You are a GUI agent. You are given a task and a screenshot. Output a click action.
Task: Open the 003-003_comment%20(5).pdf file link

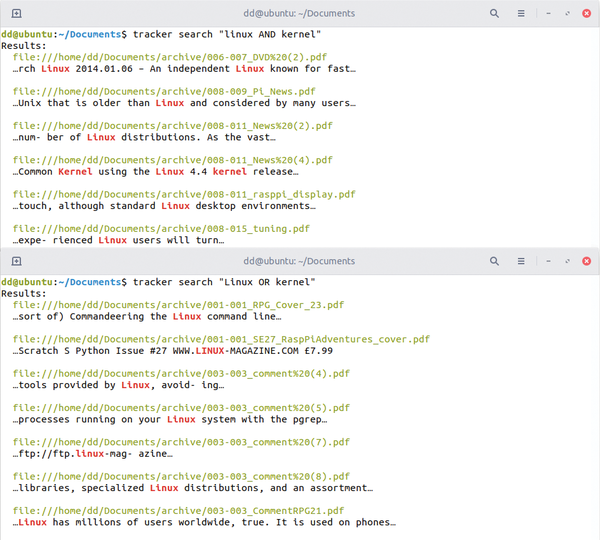pyautogui.click(x=181, y=408)
